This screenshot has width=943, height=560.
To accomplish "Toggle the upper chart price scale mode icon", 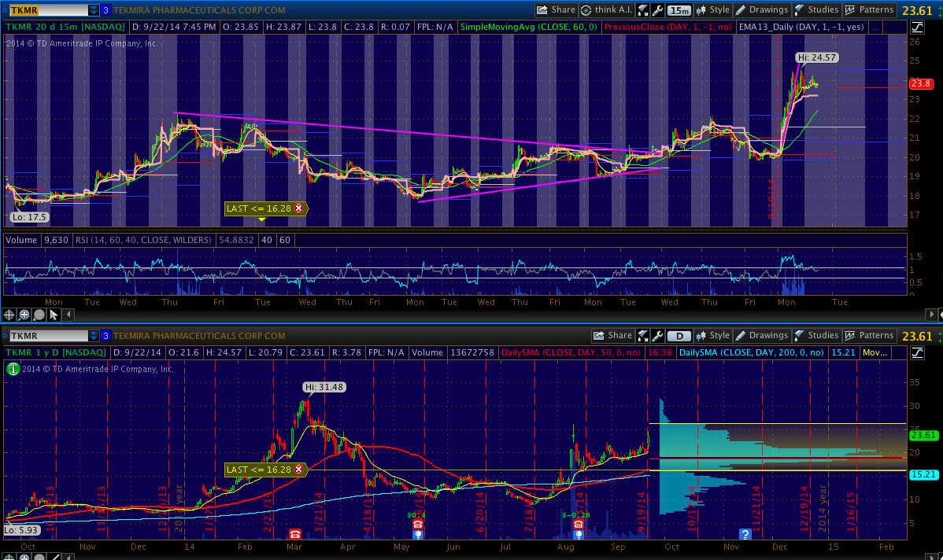I will point(917,28).
